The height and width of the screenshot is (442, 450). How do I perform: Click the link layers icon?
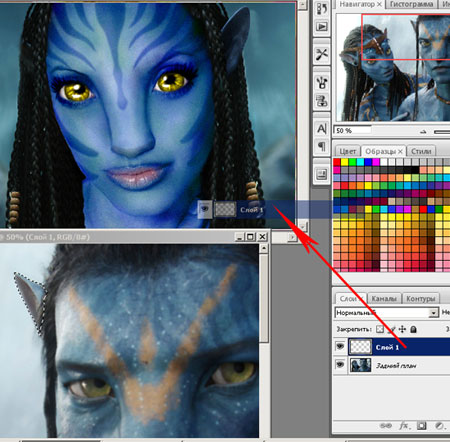(386, 426)
